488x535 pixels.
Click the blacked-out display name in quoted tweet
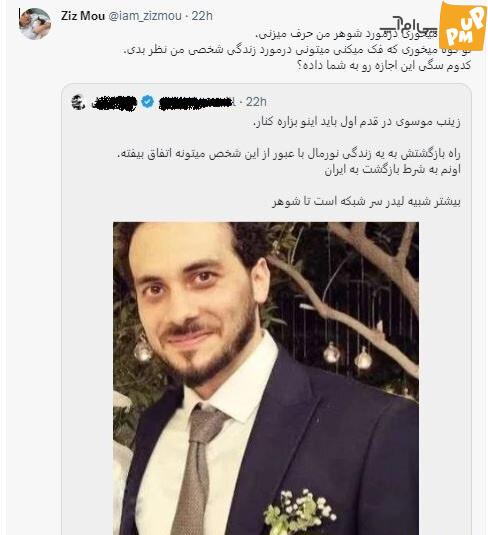click(x=114, y=103)
